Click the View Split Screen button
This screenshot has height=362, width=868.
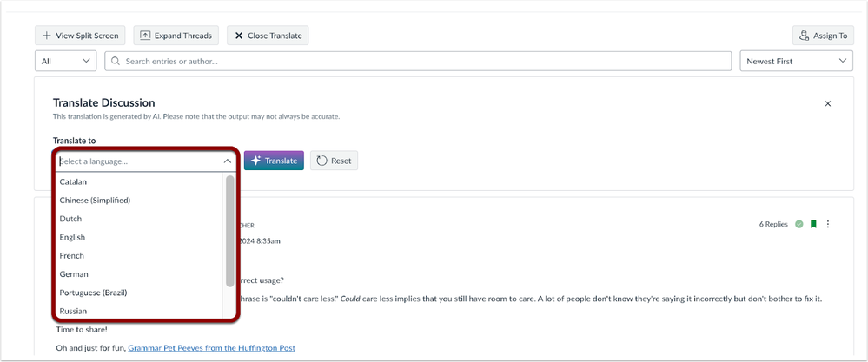pyautogui.click(x=81, y=36)
